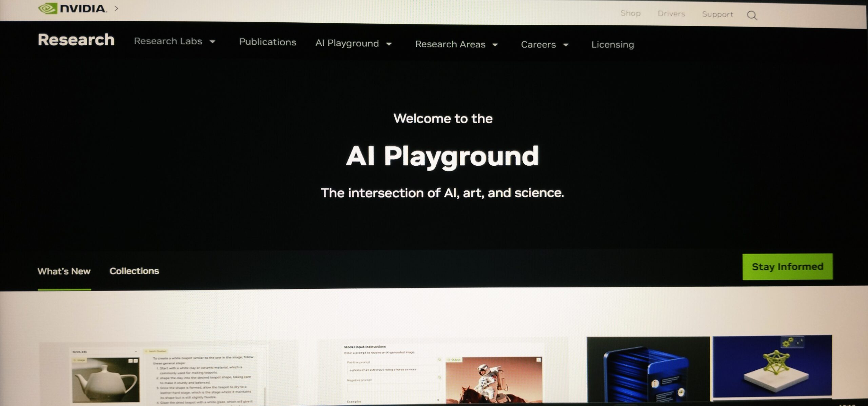Click the positive prompt field in demo card
The height and width of the screenshot is (406, 868).
click(392, 370)
